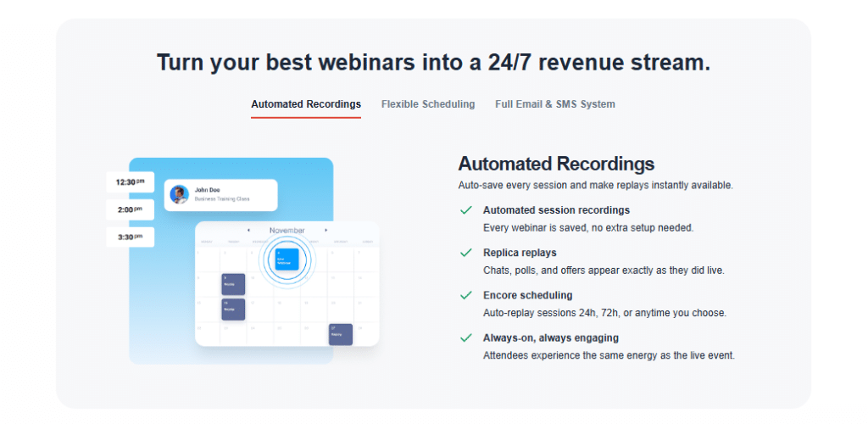Viewport: 868px width, 424px height.
Task: Click the next month arrow beside November
Action: coord(325,231)
